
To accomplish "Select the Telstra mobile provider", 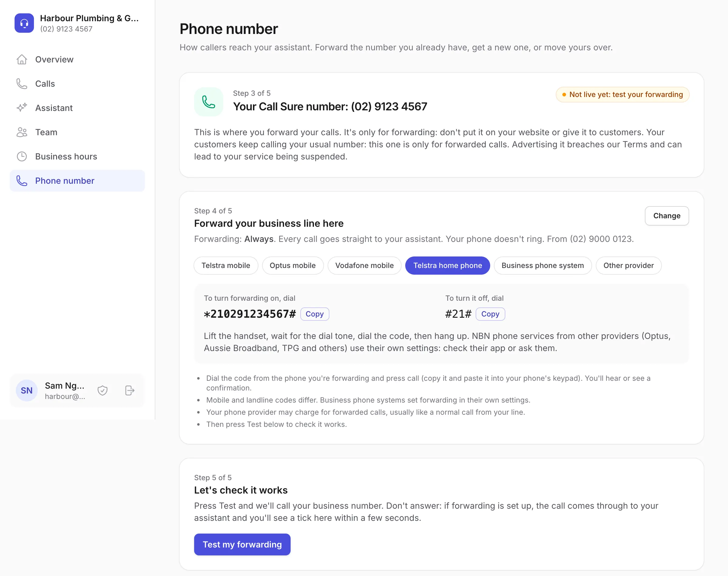I will click(x=226, y=265).
